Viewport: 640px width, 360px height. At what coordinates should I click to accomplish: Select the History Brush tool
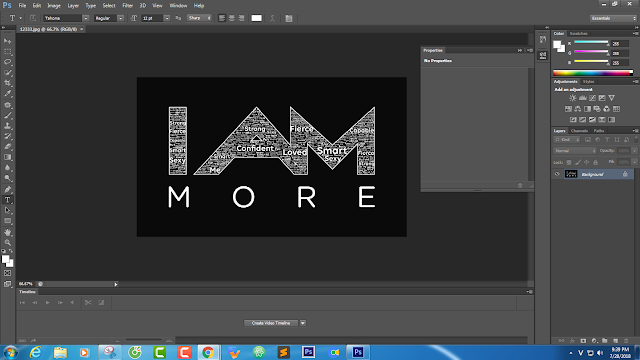(x=7, y=136)
